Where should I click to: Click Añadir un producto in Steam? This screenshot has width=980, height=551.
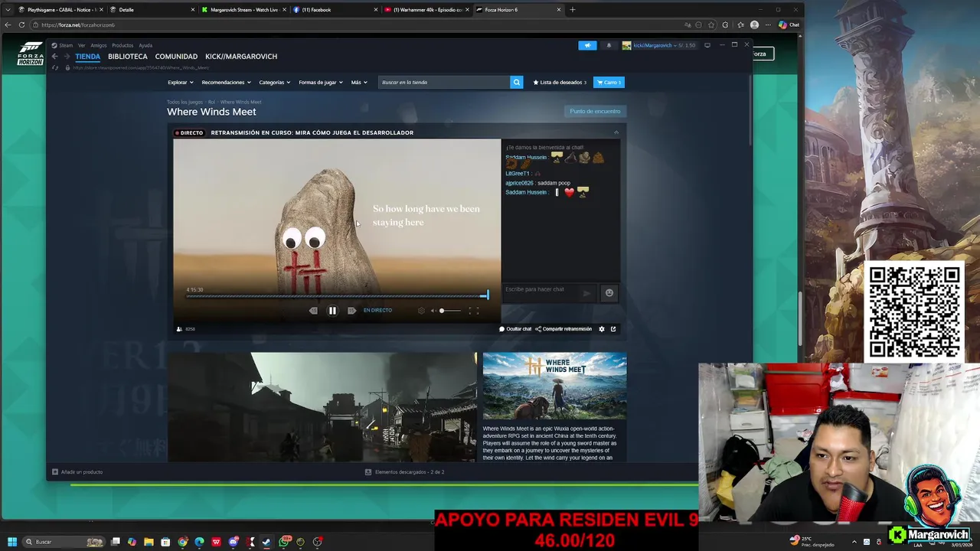click(77, 472)
